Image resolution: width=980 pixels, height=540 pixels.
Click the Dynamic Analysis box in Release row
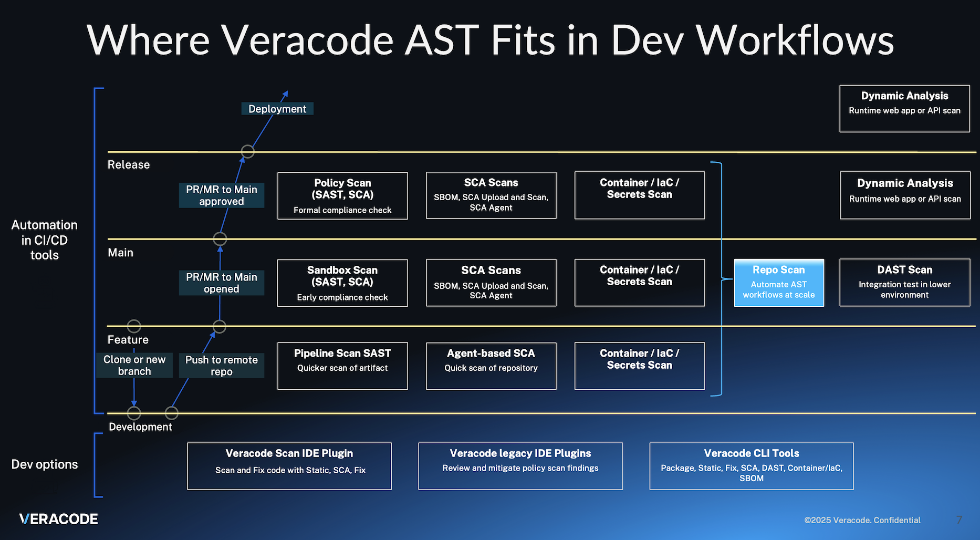pos(905,195)
